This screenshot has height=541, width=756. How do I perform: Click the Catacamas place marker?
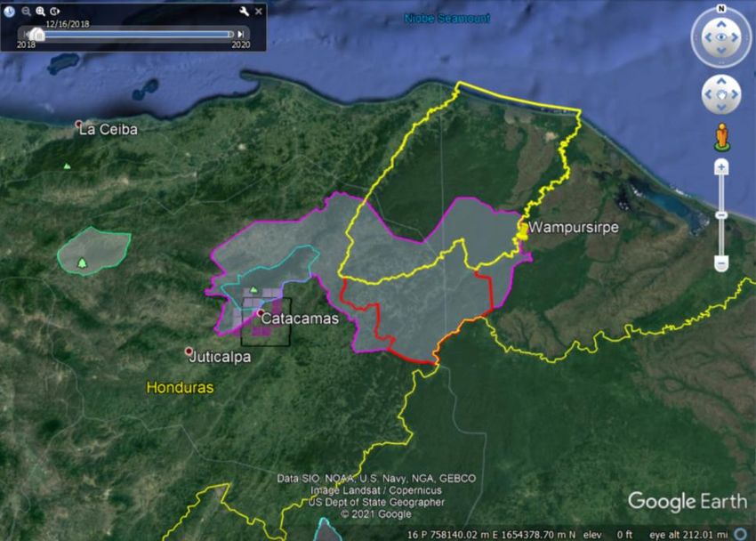pyautogui.click(x=260, y=313)
